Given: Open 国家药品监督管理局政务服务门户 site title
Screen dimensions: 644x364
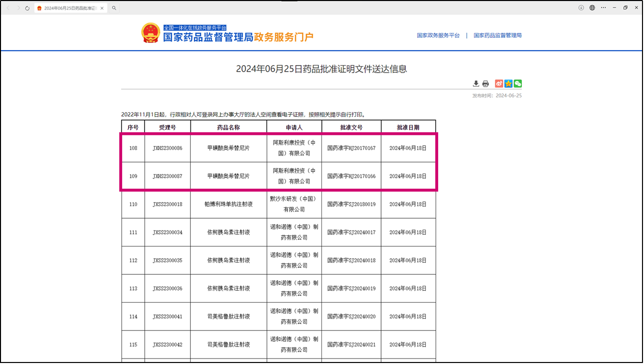Looking at the screenshot, I should pos(238,37).
